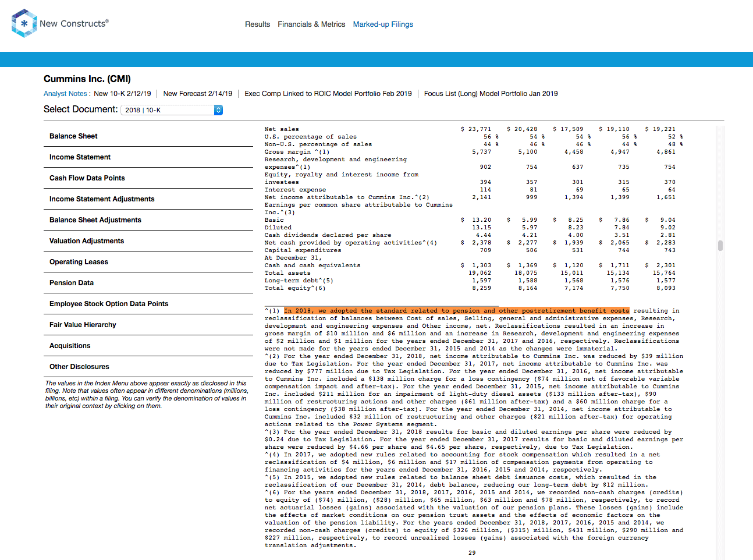Click the document pane scrollbar thumb
This screenshot has width=753, height=560.
click(720, 246)
